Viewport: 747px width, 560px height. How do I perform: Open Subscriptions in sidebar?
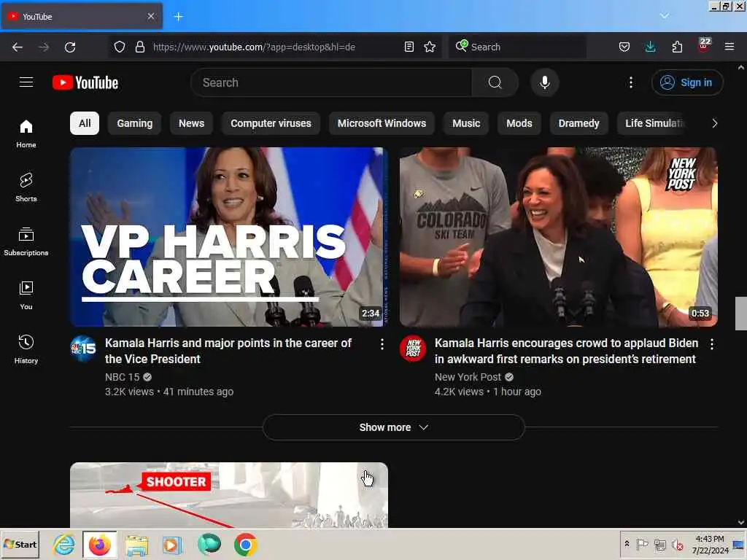[26, 241]
